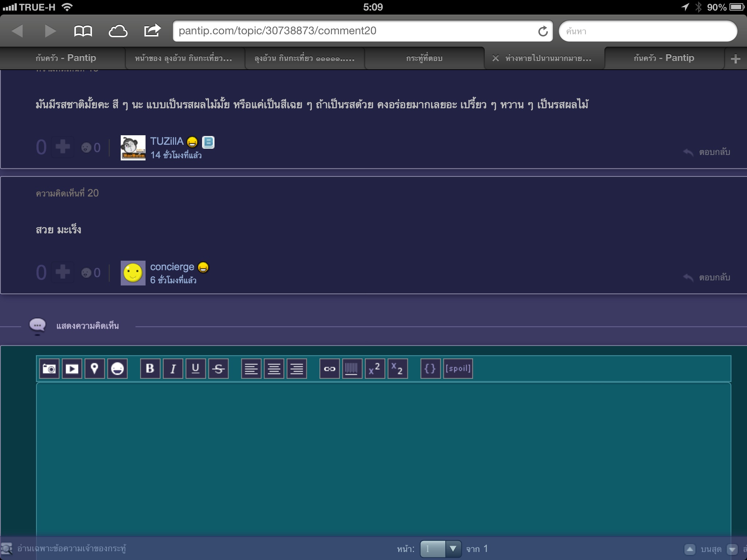
Task: Switch to กระทู้ที่ตอบ tab
Action: (x=424, y=58)
